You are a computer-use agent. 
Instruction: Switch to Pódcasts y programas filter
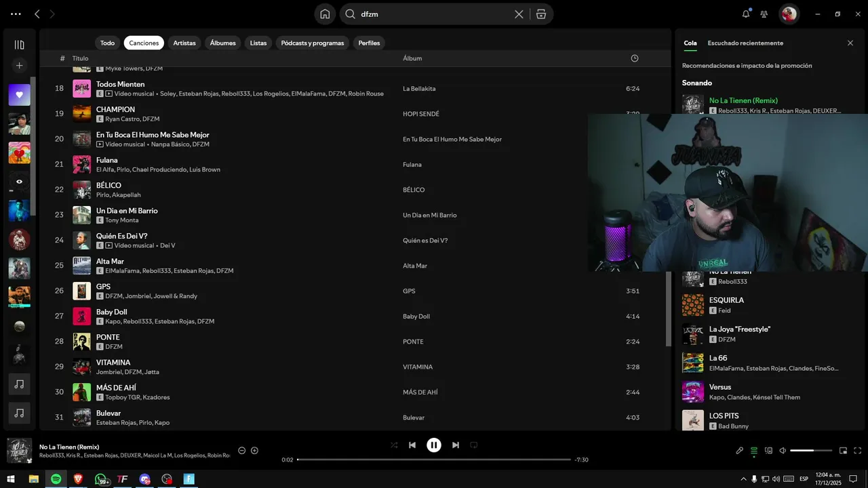[x=313, y=43]
